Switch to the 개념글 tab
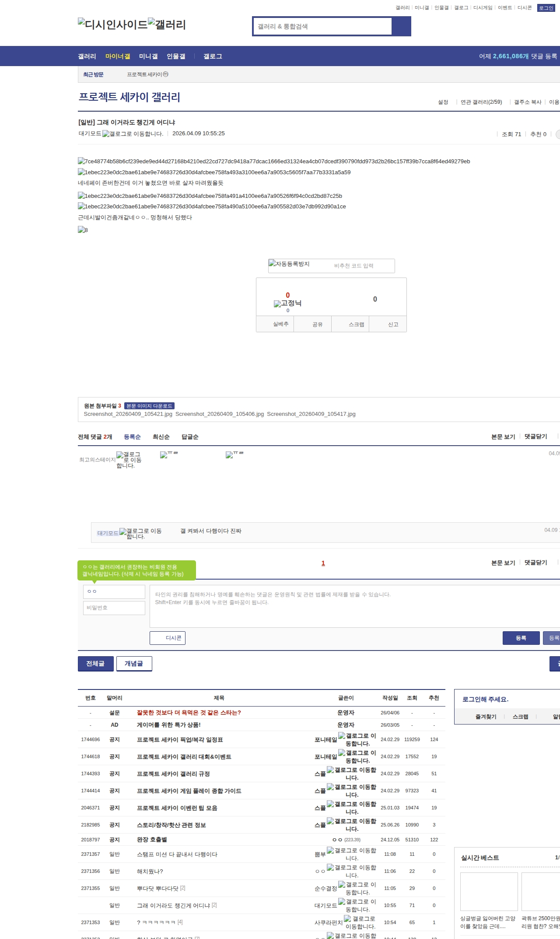Viewport: 560px width, 939px height. point(134,664)
